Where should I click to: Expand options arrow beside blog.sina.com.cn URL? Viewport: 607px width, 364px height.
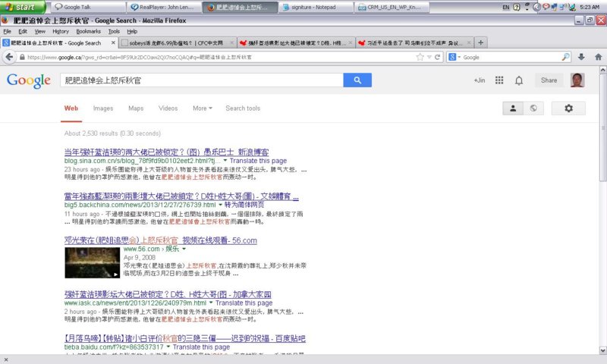point(225,161)
